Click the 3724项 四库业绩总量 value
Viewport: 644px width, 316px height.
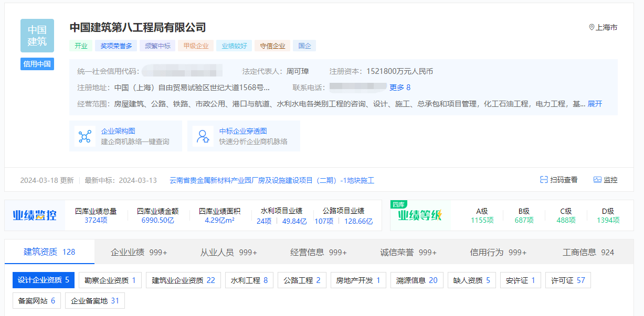96,221
